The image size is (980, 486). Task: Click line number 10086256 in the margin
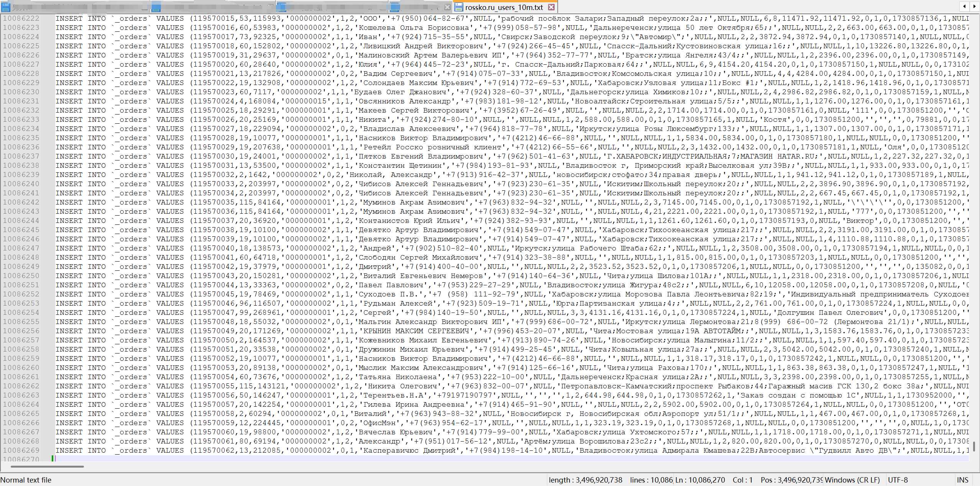21,331
